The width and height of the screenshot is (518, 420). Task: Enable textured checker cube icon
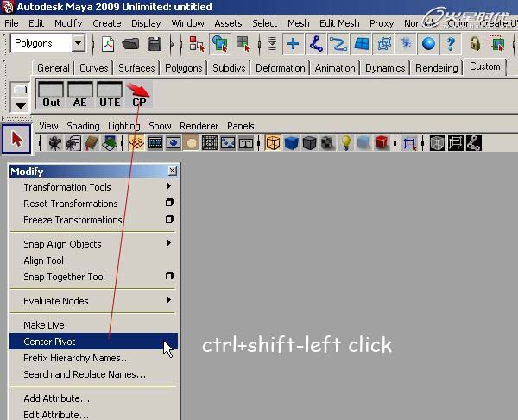coord(328,143)
